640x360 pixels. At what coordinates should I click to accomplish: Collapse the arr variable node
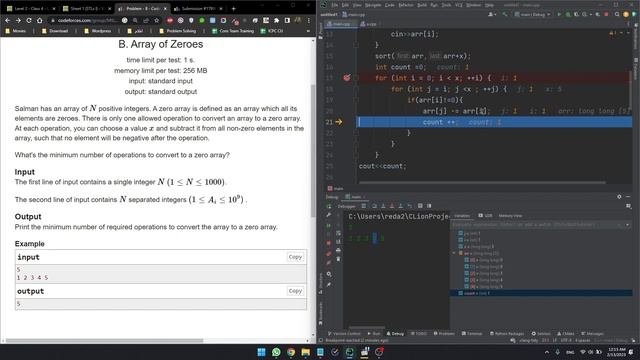click(454, 253)
